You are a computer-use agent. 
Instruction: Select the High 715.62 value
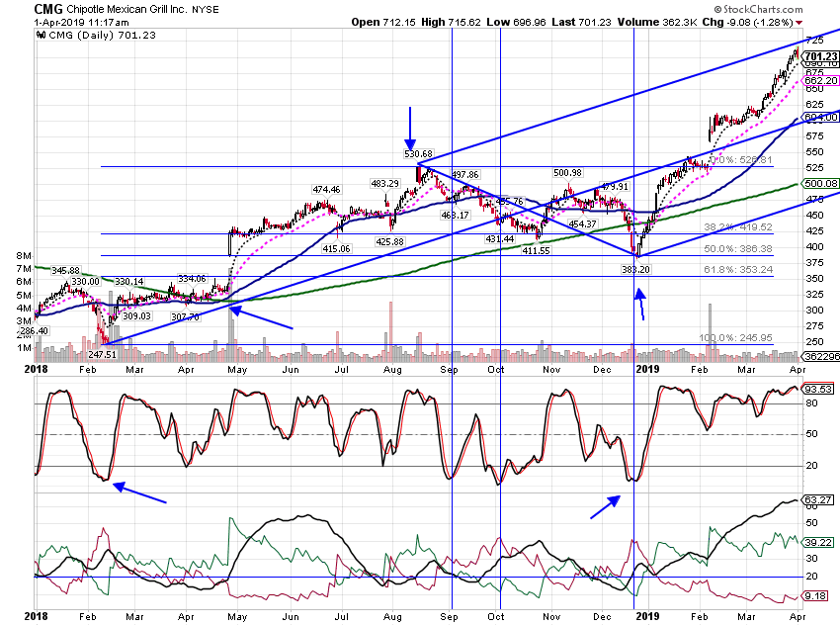pyautogui.click(x=451, y=23)
